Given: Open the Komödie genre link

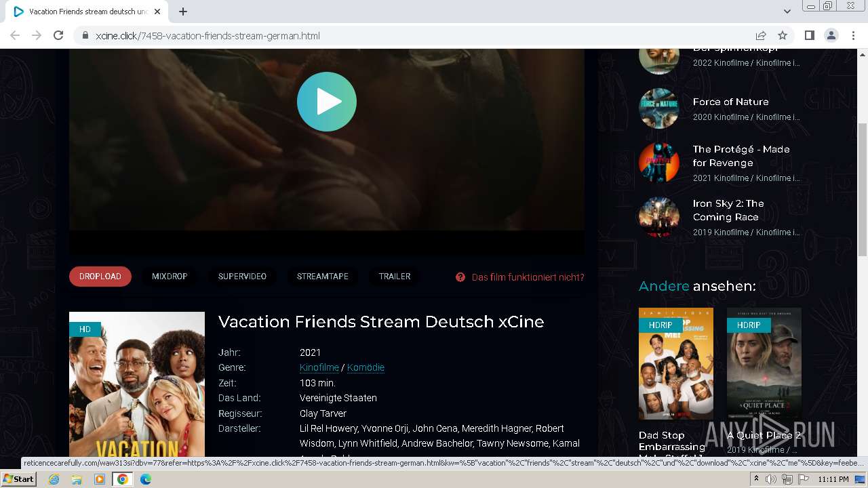Looking at the screenshot, I should [366, 367].
